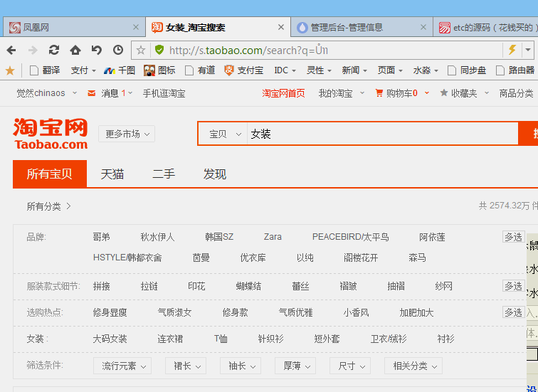This screenshot has height=392, width=538.
Task: Click 多选 in 选购热点 row
Action: [x=513, y=312]
